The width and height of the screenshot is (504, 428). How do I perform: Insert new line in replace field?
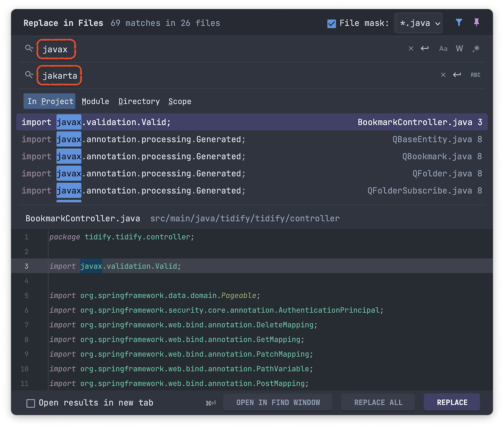(457, 75)
